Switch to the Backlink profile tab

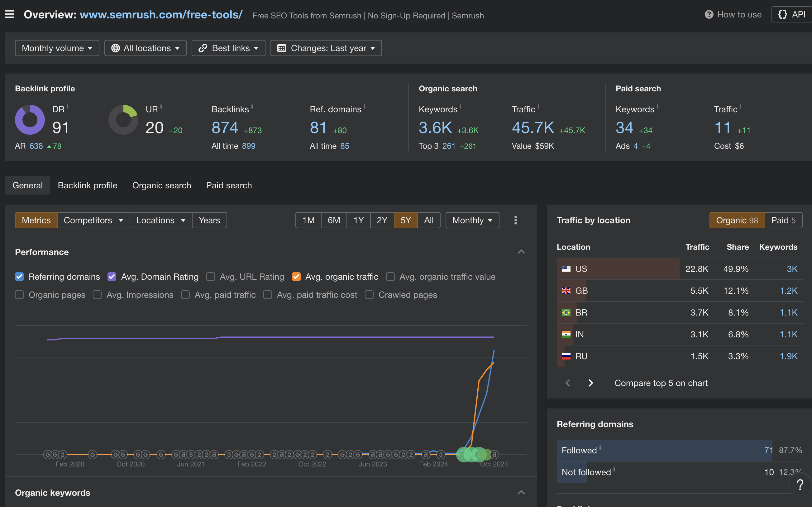pos(88,186)
